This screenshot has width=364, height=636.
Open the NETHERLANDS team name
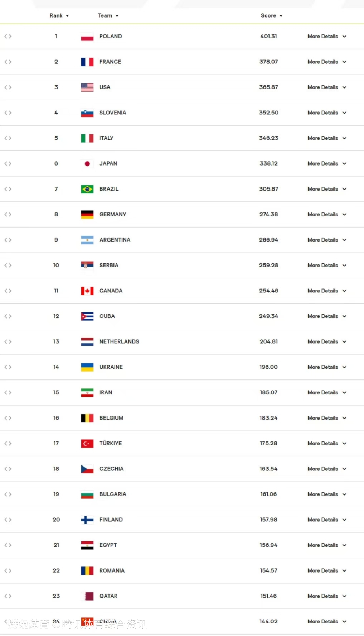tap(119, 342)
